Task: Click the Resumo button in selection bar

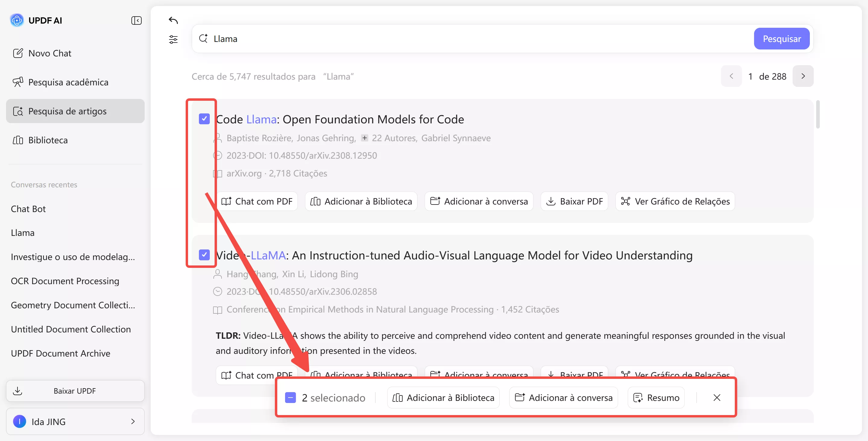Action: point(656,398)
